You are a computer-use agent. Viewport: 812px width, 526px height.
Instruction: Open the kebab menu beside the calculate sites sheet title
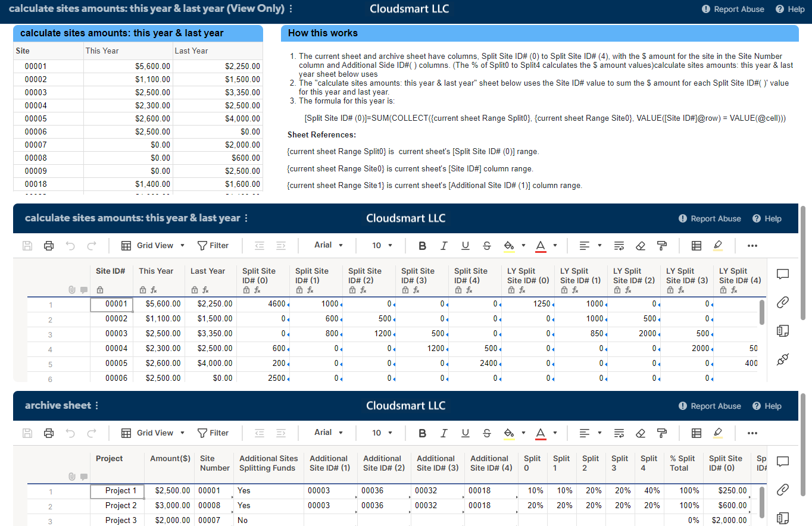[x=246, y=218]
